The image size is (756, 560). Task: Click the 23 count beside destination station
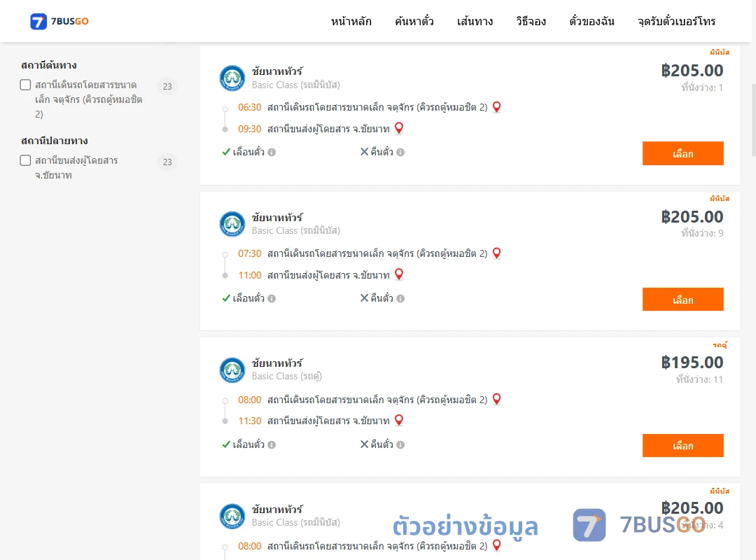pos(167,162)
